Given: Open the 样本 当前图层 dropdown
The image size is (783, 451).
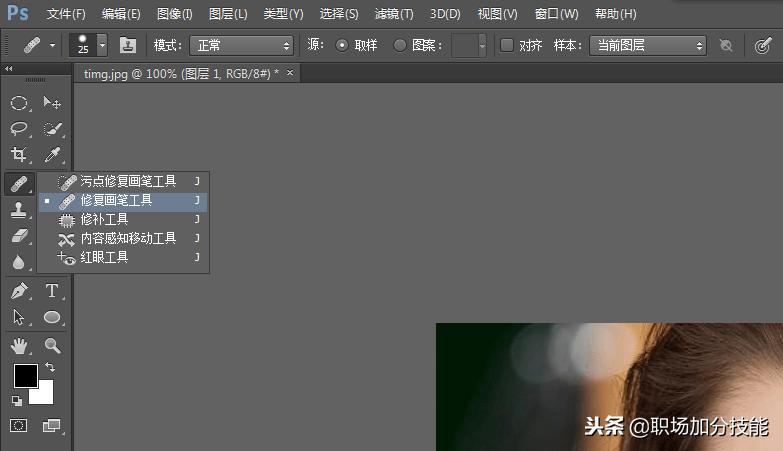Looking at the screenshot, I should 648,45.
